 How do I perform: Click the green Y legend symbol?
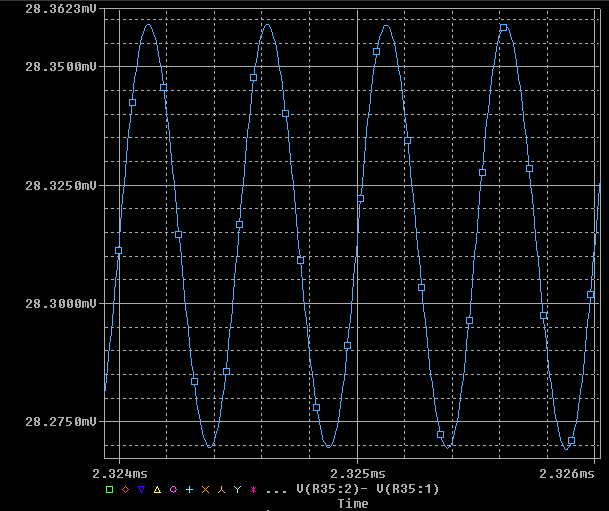click(237, 489)
